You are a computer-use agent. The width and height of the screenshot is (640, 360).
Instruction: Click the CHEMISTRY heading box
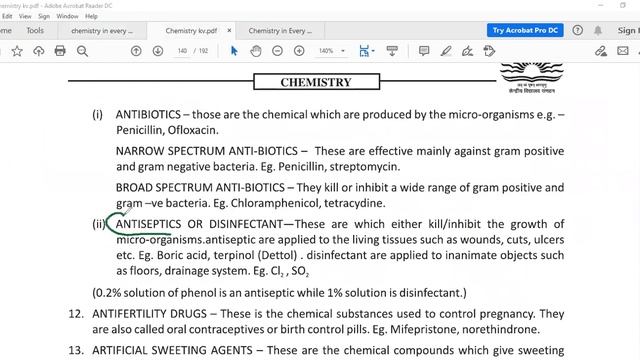[316, 82]
